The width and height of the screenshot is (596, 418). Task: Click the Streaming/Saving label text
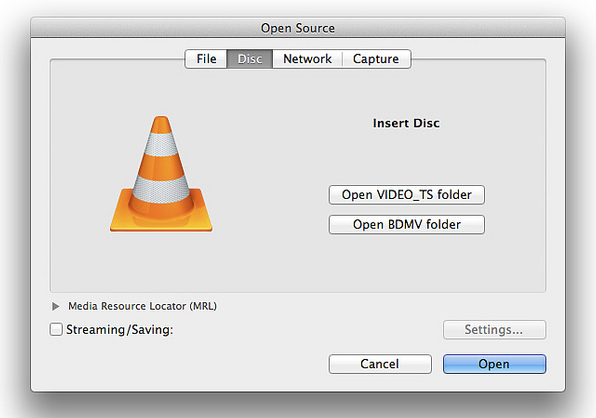pos(120,329)
